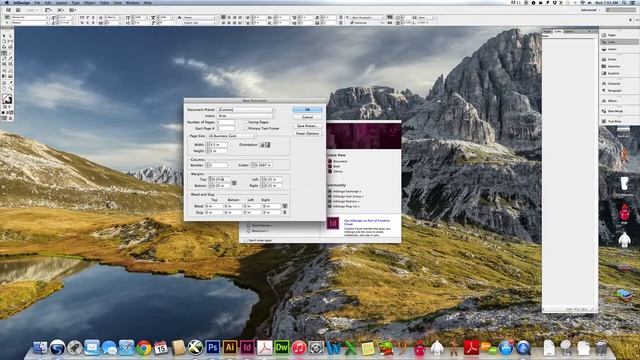The width and height of the screenshot is (640, 360).
Task: Click Document under Create New in welcome screen
Action: coord(340,161)
